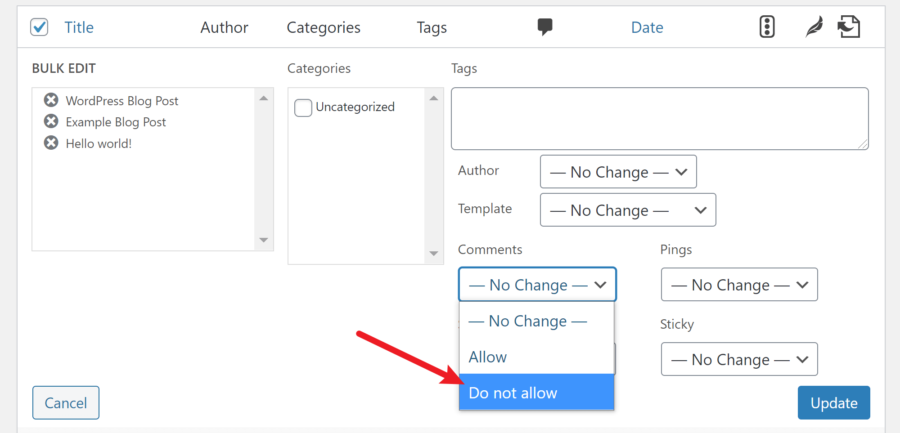Choose No Change option in open list
Screen dimensions: 900x433
(537, 321)
